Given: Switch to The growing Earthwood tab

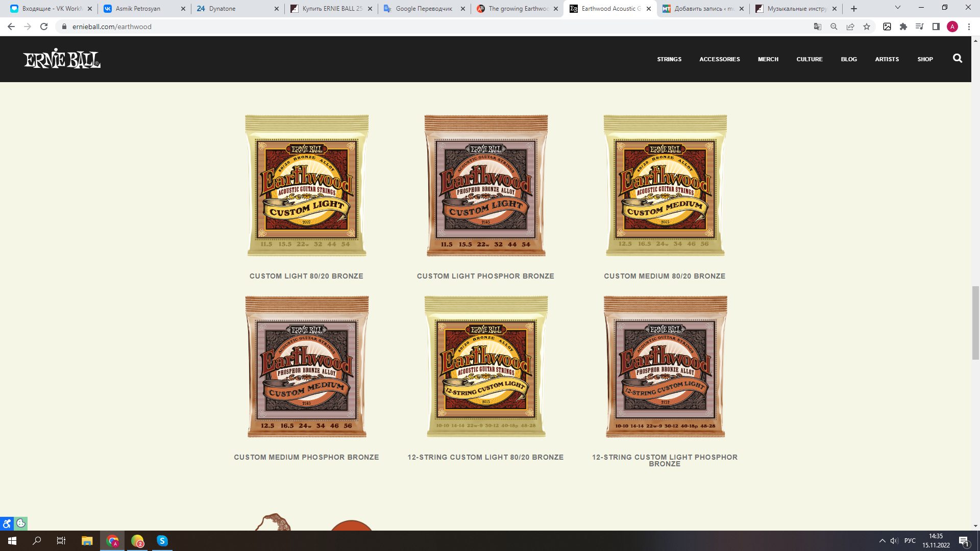Looking at the screenshot, I should tap(518, 9).
